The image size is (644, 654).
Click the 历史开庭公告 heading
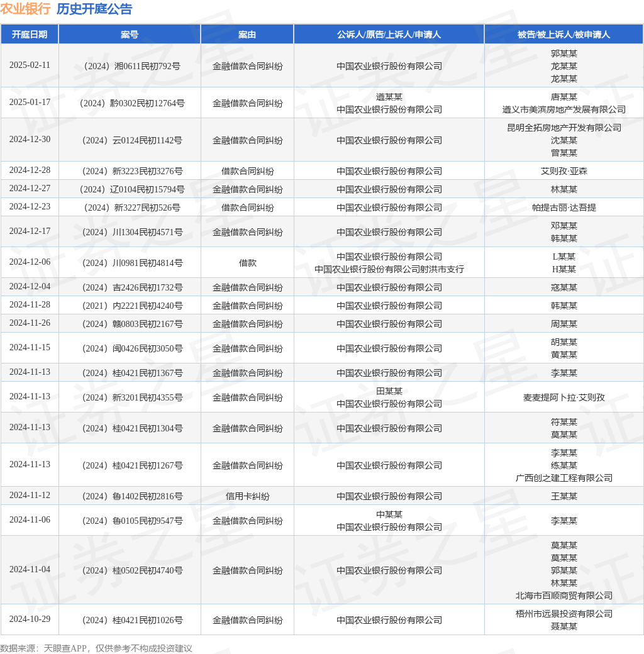coord(94,9)
